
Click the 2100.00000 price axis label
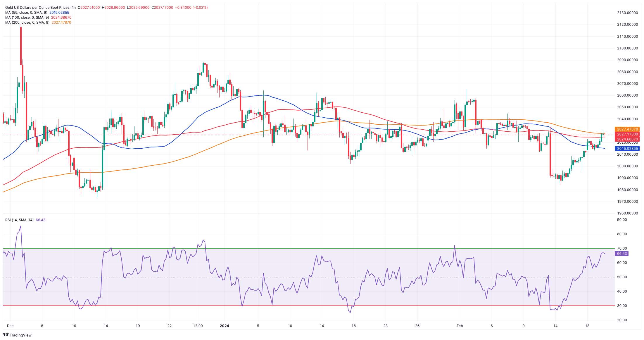tap(627, 48)
